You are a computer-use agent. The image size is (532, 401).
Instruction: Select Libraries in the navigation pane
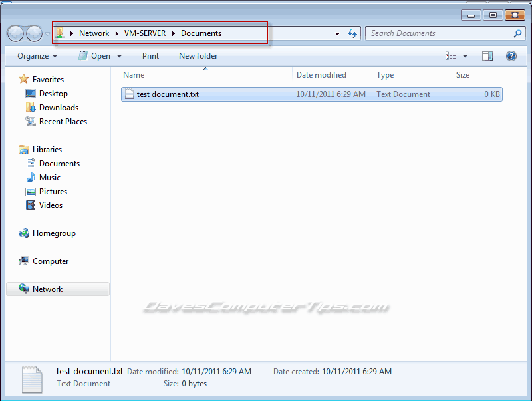(x=47, y=150)
